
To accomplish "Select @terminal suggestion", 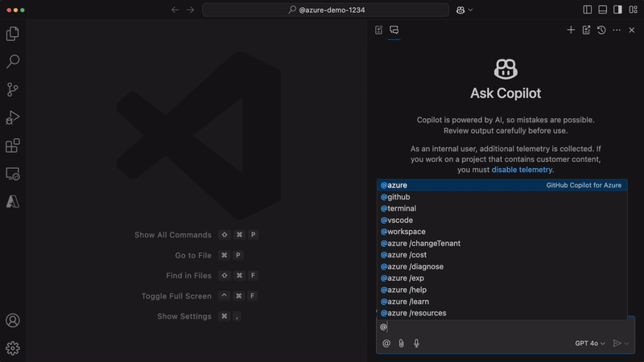I will (502, 208).
